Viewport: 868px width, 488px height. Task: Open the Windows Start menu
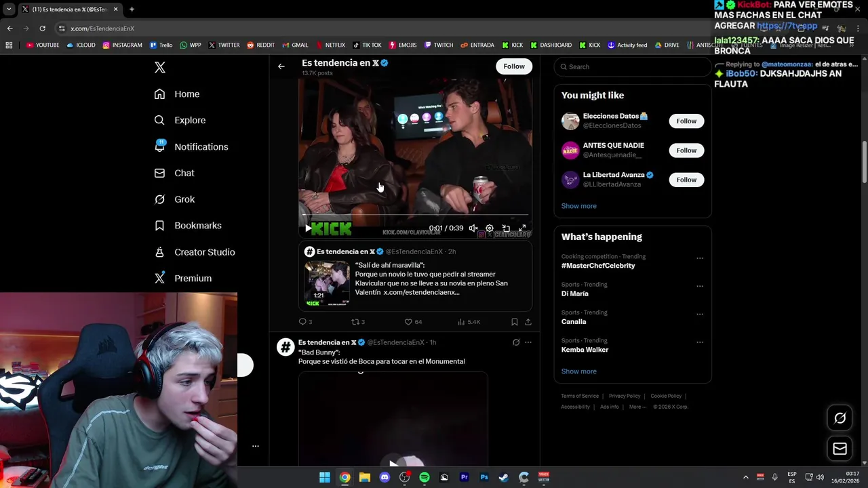coord(325,477)
